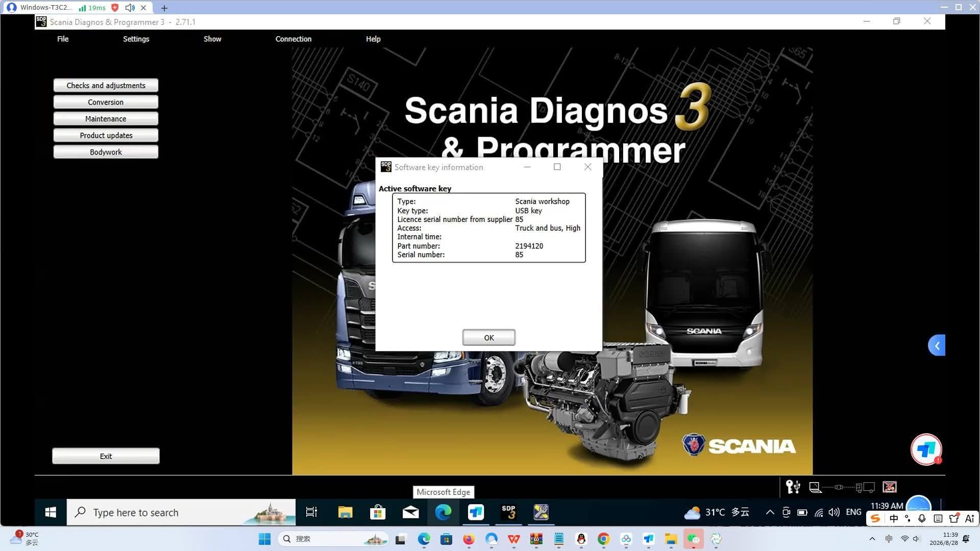Toggle Chinese input mode on Sogou bar
Viewport: 980px width, 551px height.
(894, 518)
